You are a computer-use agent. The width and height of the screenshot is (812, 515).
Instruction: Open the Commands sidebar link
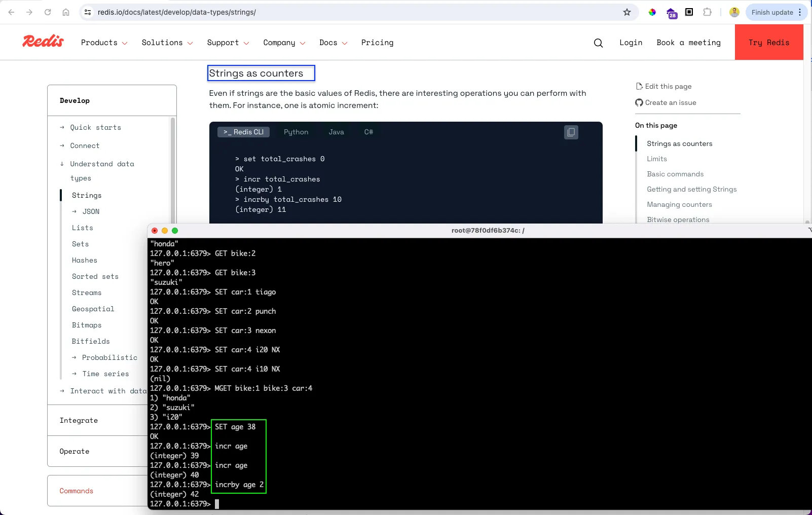[x=77, y=491]
